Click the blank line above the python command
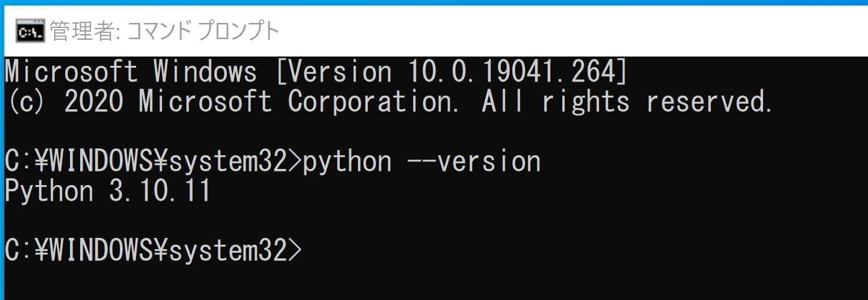Image resolution: width=868 pixels, height=300 pixels. point(434,132)
